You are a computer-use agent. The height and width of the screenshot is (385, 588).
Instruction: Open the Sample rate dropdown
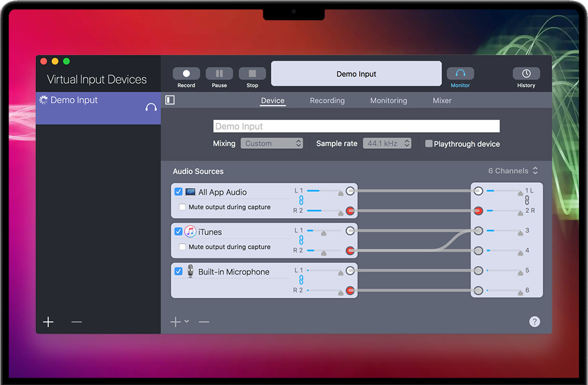pyautogui.click(x=387, y=144)
